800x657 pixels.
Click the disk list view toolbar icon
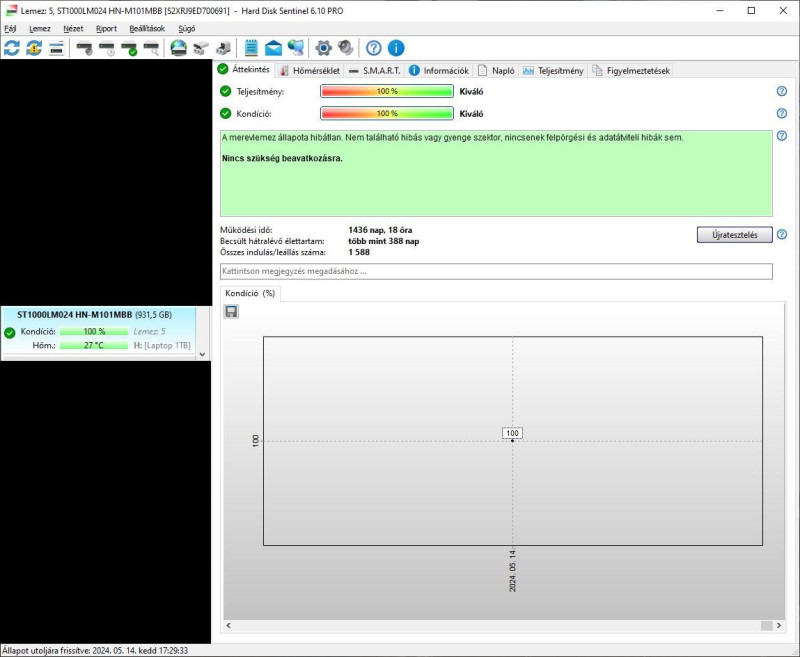pos(57,48)
